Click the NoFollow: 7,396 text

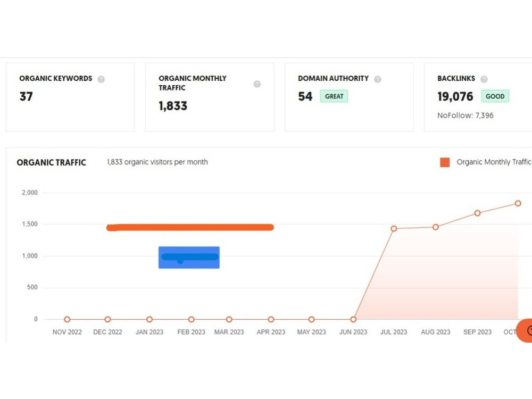tap(465, 115)
